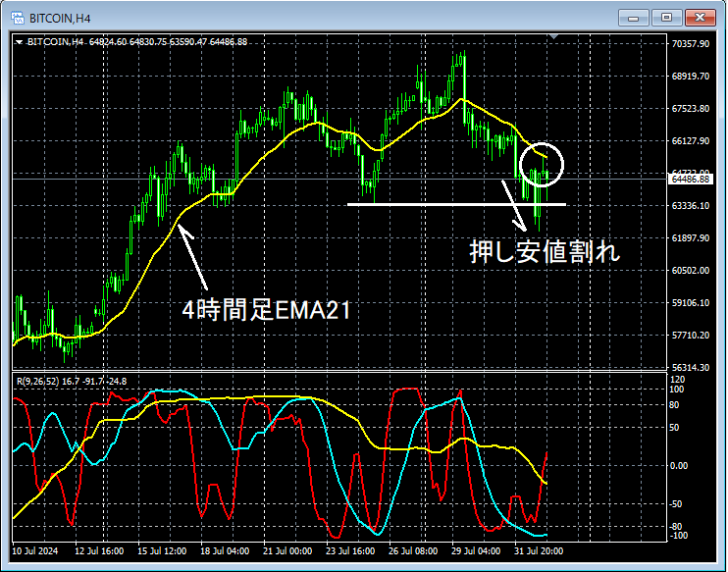Click the chart window icon in title bar
This screenshot has width=728, height=572.
click(x=18, y=18)
